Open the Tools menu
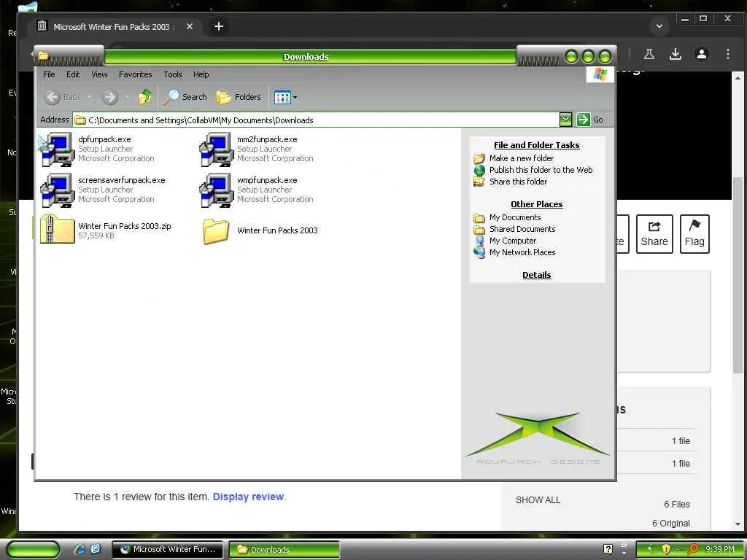Image resolution: width=747 pixels, height=560 pixels. (x=172, y=74)
